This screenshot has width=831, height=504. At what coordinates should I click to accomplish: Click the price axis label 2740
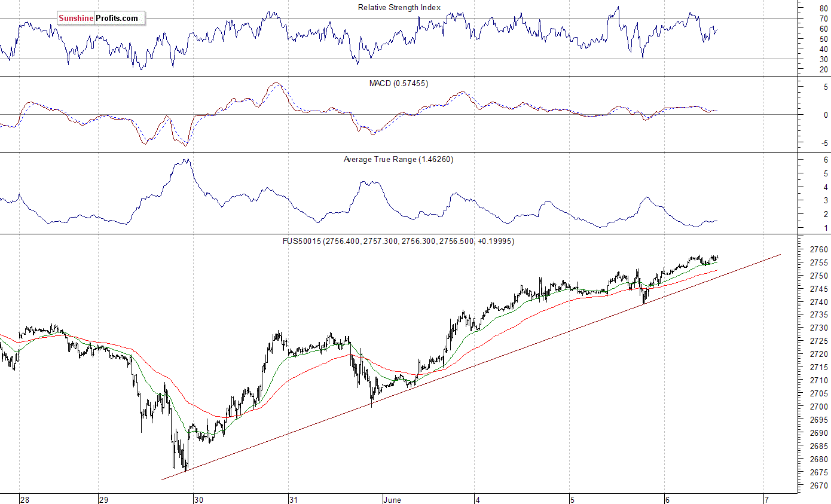(819, 302)
